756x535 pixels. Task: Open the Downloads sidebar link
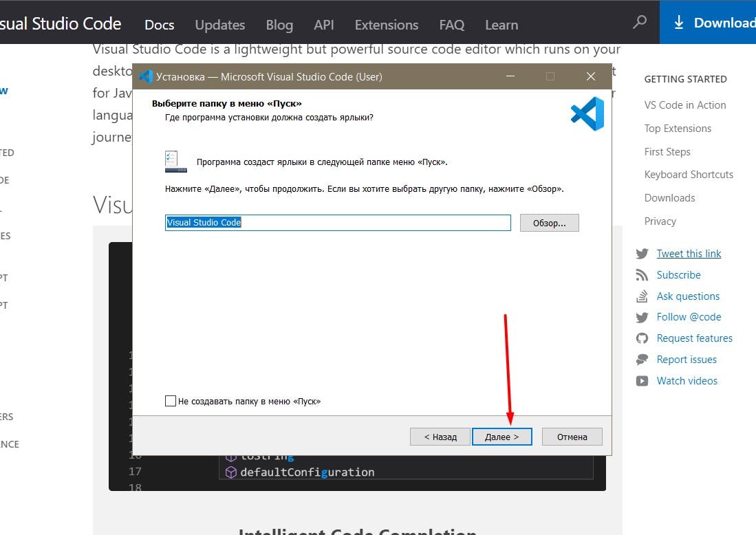[x=669, y=197]
